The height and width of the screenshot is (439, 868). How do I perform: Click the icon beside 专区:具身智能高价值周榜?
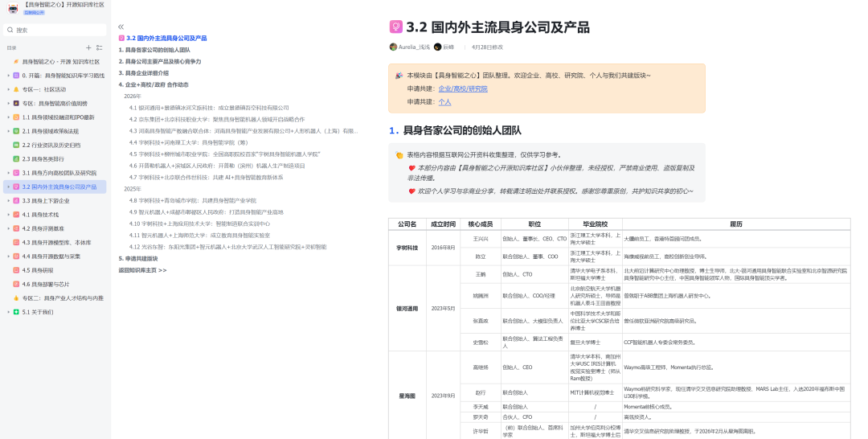[x=16, y=104]
